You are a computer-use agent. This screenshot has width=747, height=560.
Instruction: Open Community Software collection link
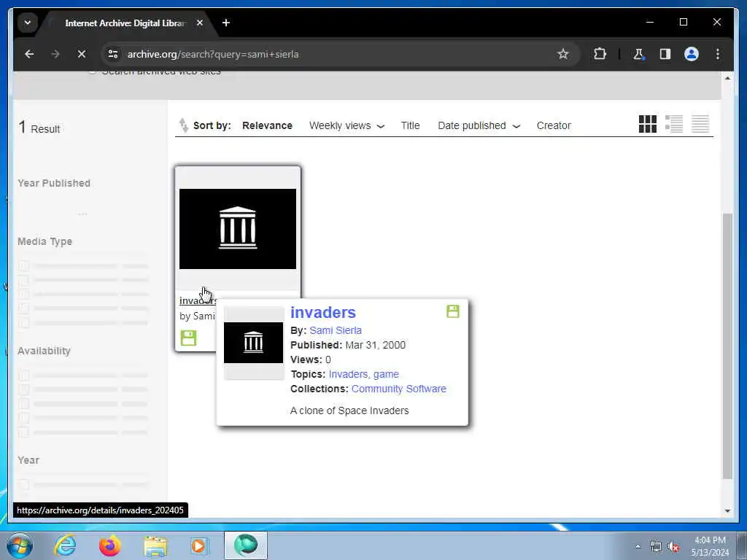[x=399, y=389]
